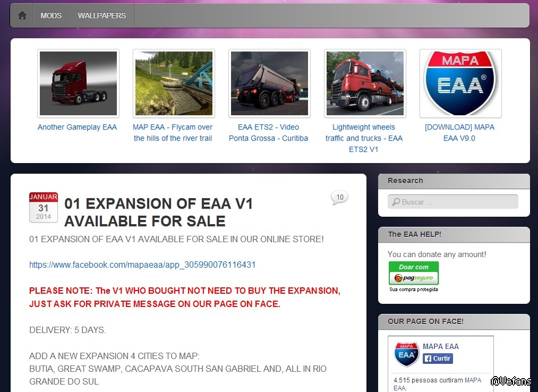This screenshot has height=392, width=538.
Task: Open Lightweight wheels traffic and trucks link
Action: coord(364,138)
